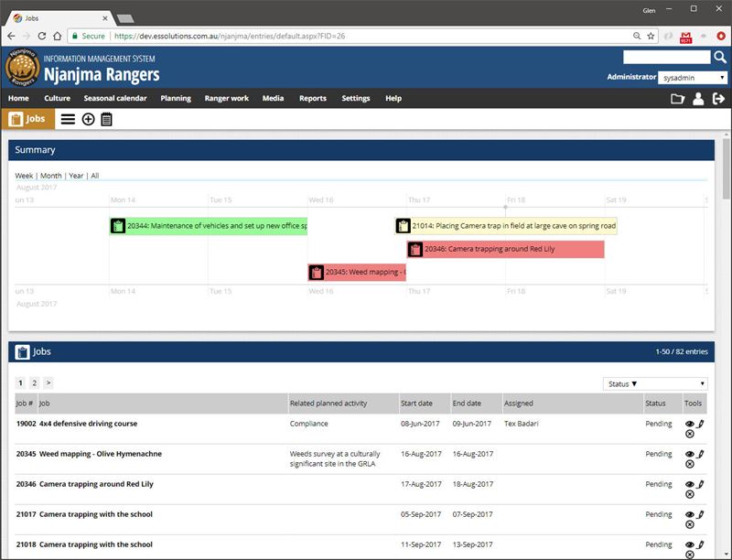
Task: Open the folder icon in navigation bar
Action: tap(677, 99)
